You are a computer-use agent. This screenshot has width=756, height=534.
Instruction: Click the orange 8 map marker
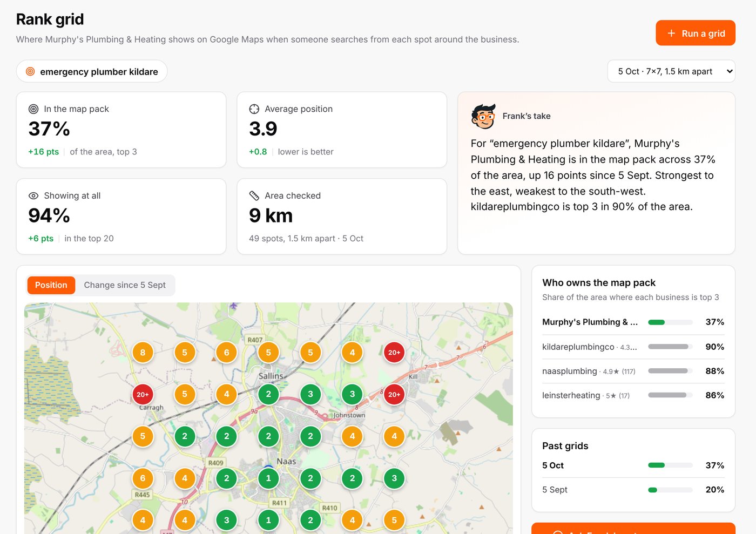[x=143, y=353]
